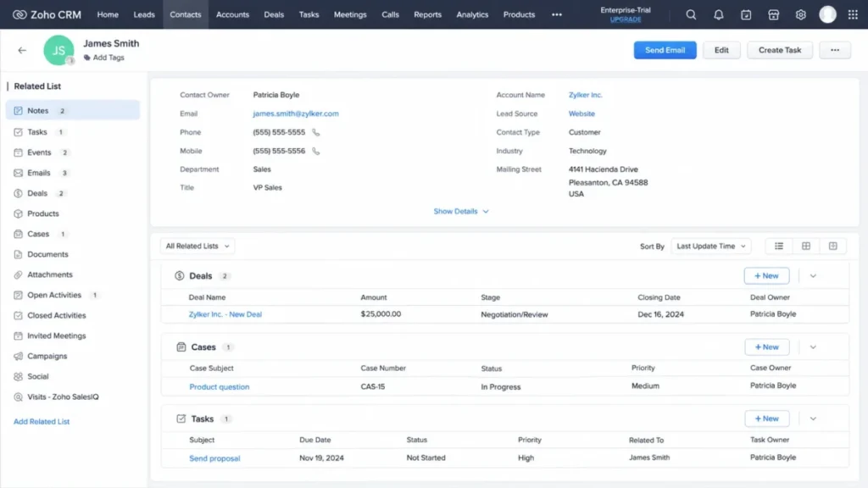Open the Last Update Time sort dropdown

[x=711, y=247]
